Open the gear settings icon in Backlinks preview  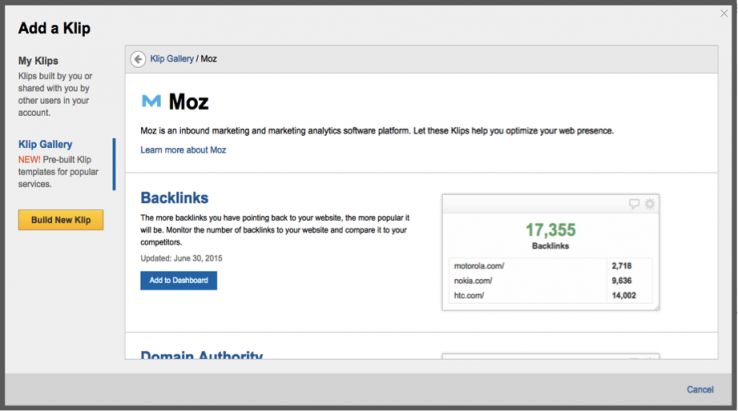649,204
